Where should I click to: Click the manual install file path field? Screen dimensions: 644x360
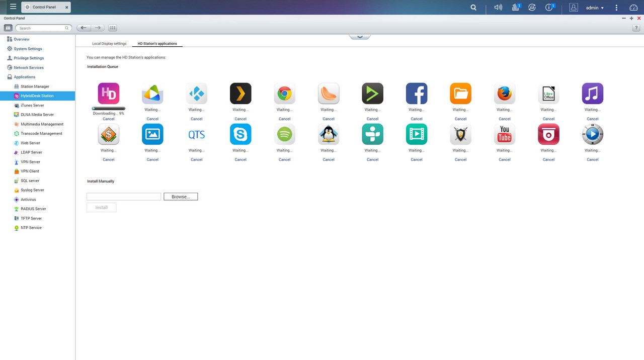(124, 197)
